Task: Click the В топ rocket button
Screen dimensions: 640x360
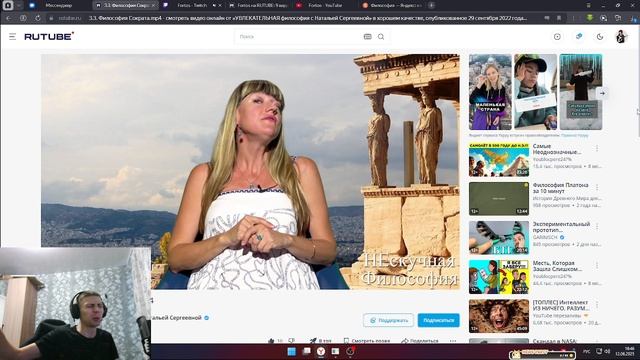Action: 320,340
